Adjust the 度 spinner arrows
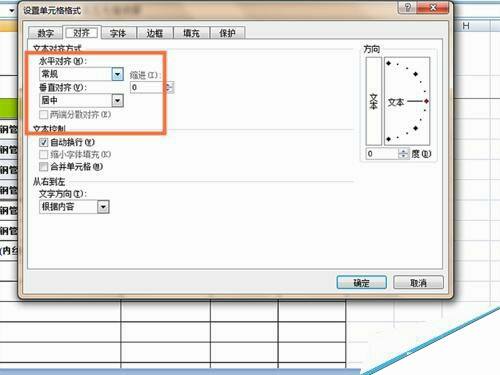This screenshot has width=500, height=375. pos(404,154)
